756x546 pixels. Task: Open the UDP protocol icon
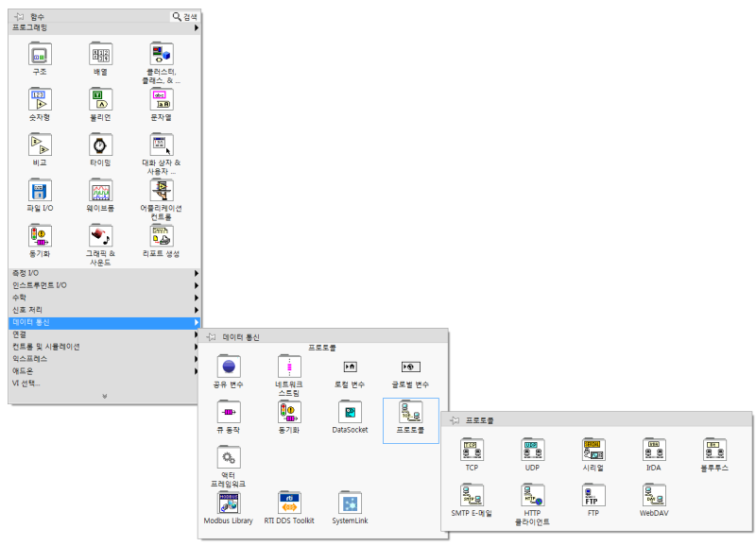pyautogui.click(x=533, y=450)
